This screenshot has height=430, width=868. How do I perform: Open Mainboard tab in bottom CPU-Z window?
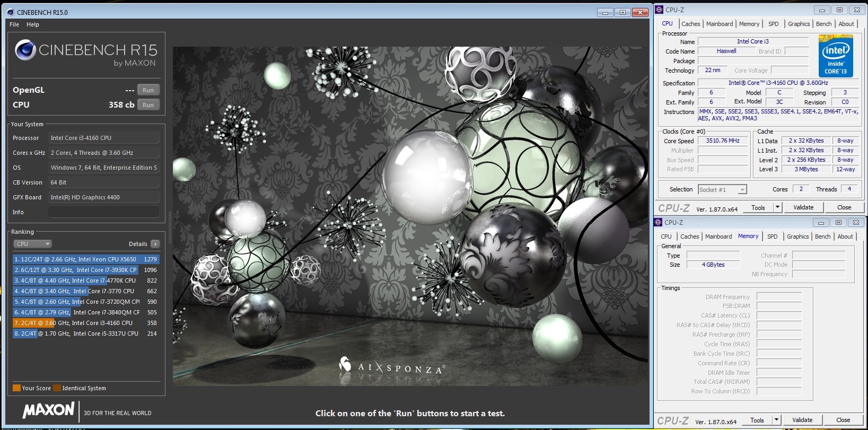718,236
